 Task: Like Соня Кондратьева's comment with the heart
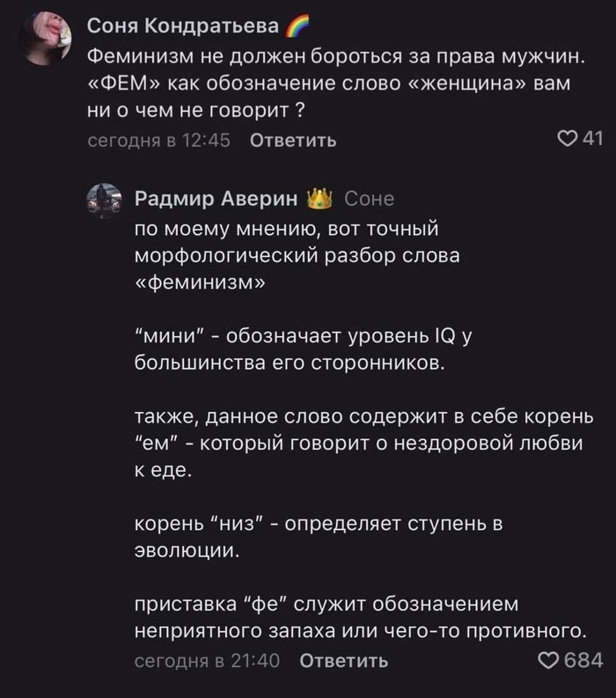point(568,138)
